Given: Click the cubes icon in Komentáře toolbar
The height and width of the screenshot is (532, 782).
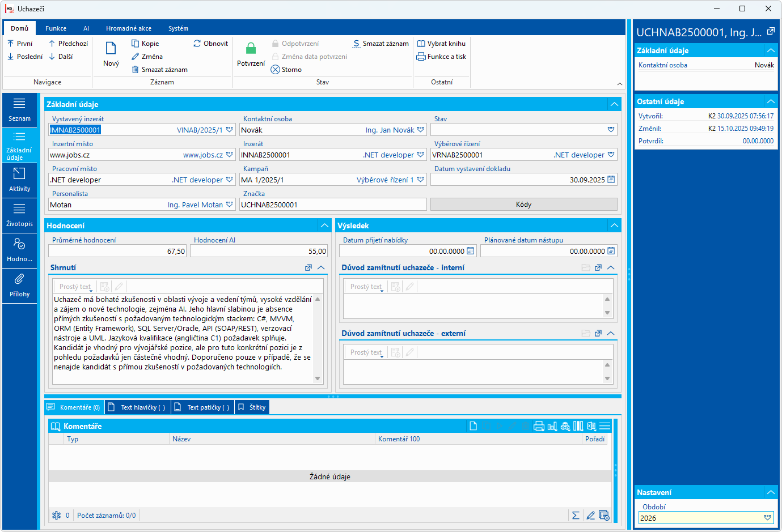Looking at the screenshot, I should click(565, 426).
